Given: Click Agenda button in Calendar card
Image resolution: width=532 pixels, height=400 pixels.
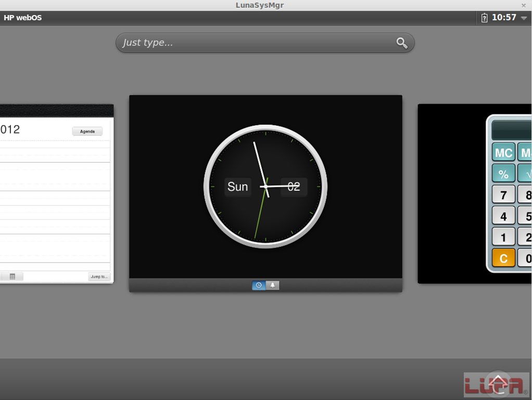Looking at the screenshot, I should point(87,131).
